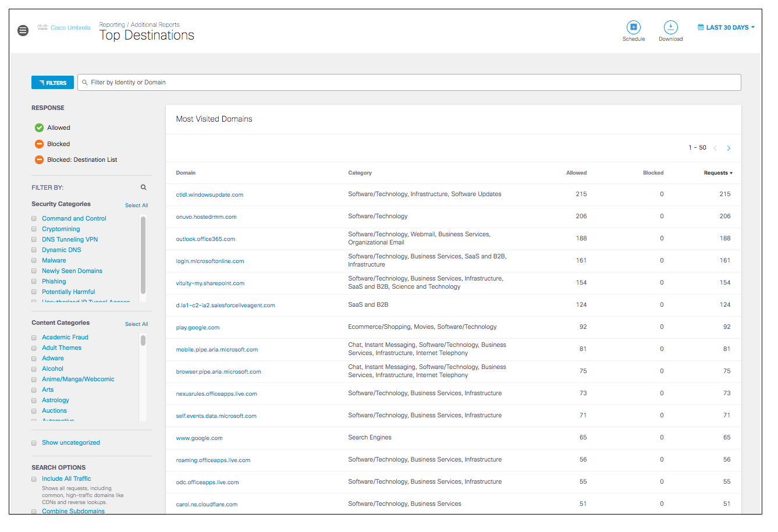This screenshot has height=532, width=778.
Task: Check the DNS Tunneling VPN checkbox
Action: [34, 239]
